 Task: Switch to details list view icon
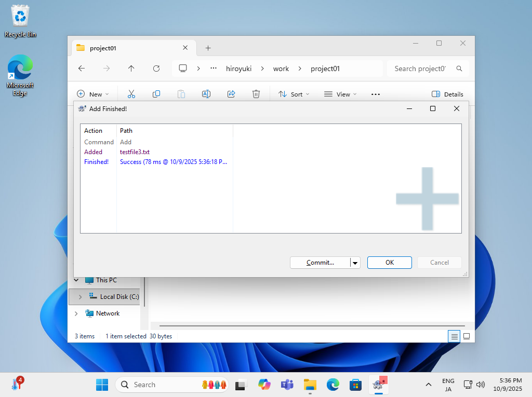(x=455, y=336)
